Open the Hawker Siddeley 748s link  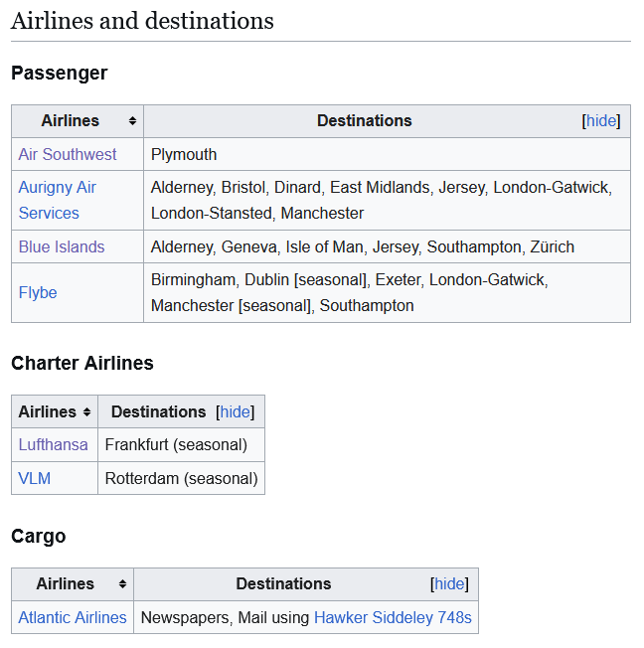[x=393, y=617]
